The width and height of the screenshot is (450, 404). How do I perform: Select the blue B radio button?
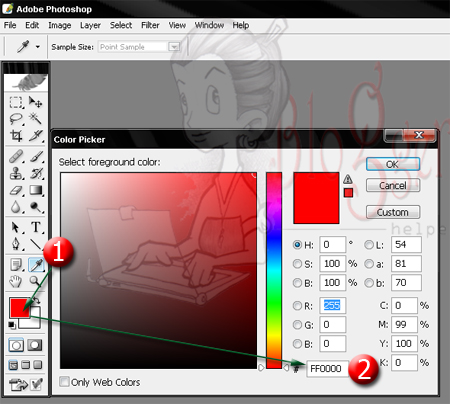click(297, 344)
